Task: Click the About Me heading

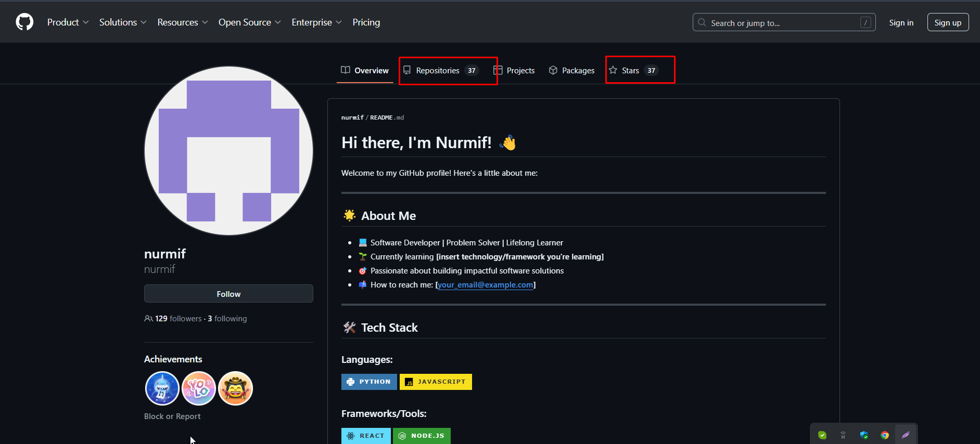Action: point(388,216)
